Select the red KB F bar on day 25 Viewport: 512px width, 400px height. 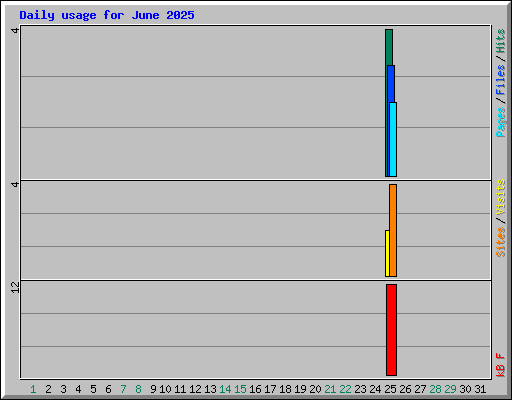(391, 330)
